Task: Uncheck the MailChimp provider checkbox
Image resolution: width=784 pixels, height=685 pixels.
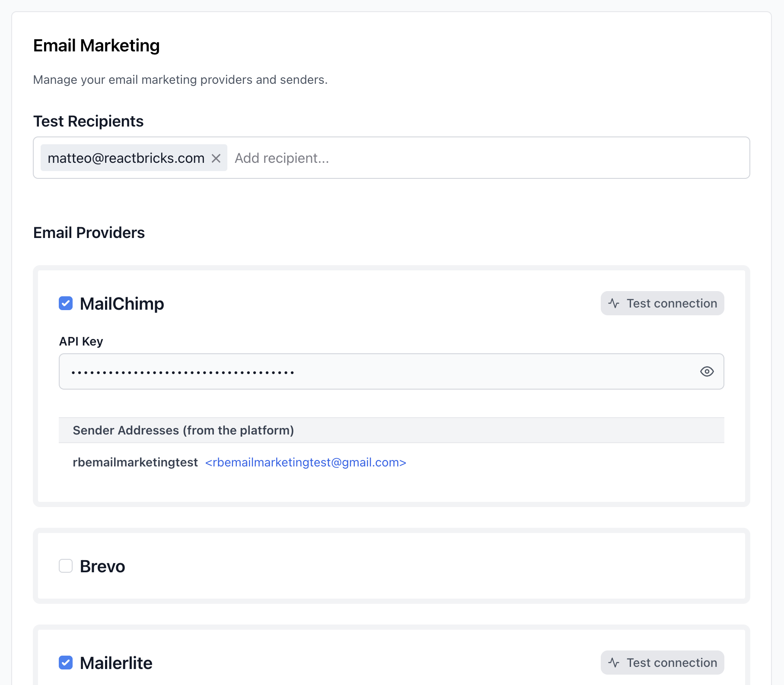Action: pos(66,303)
